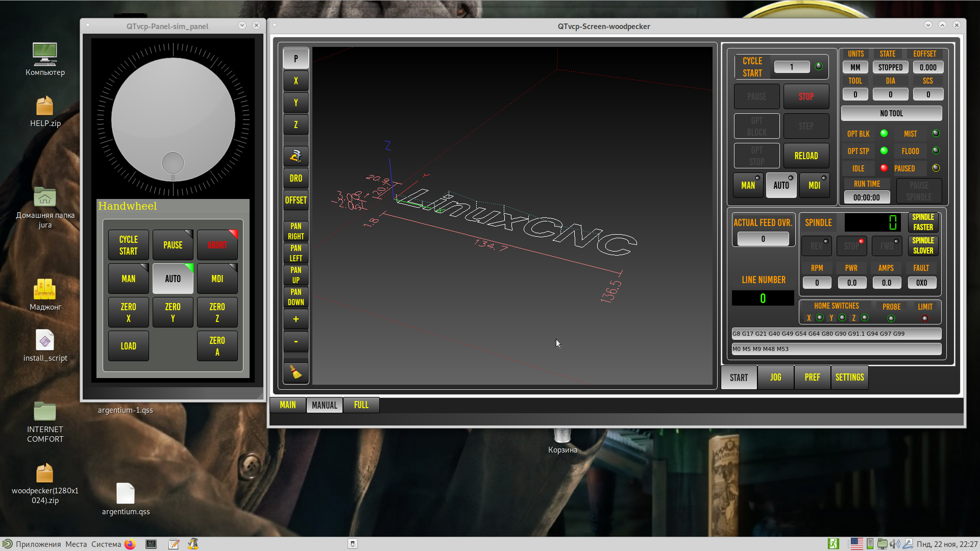Click LOAD in the sim panel
Viewport: 980px width, 551px height.
[x=128, y=346]
